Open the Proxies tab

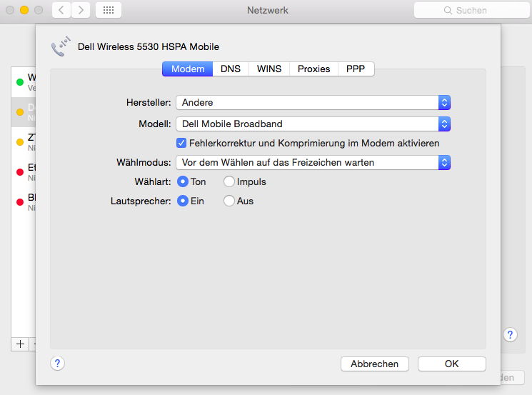point(313,69)
